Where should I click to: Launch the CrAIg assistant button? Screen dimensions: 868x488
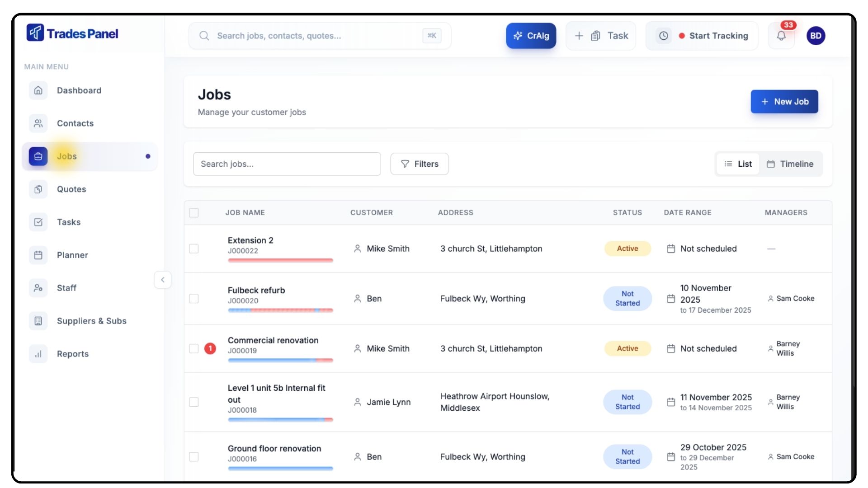pos(531,36)
